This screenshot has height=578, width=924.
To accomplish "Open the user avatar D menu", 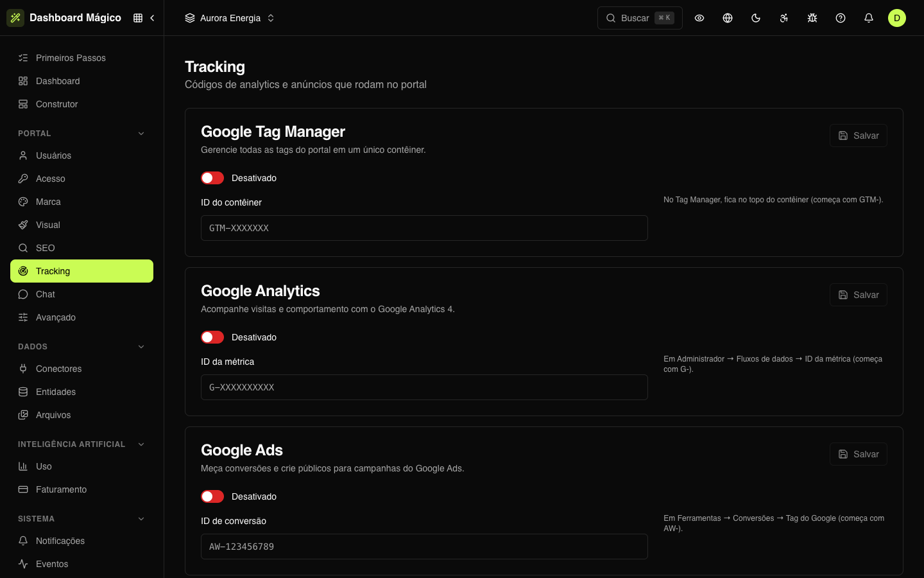I will [x=897, y=18].
